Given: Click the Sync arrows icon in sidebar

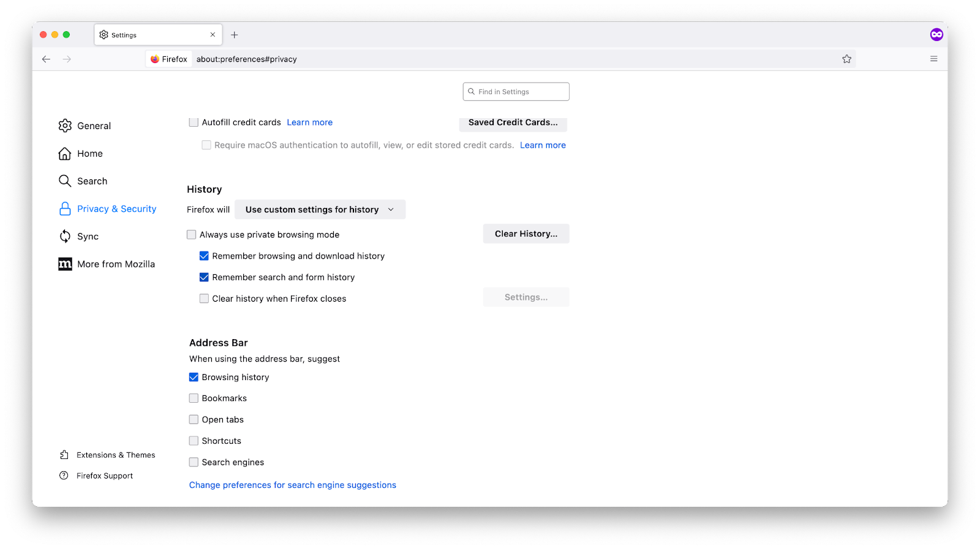Looking at the screenshot, I should pyautogui.click(x=65, y=236).
